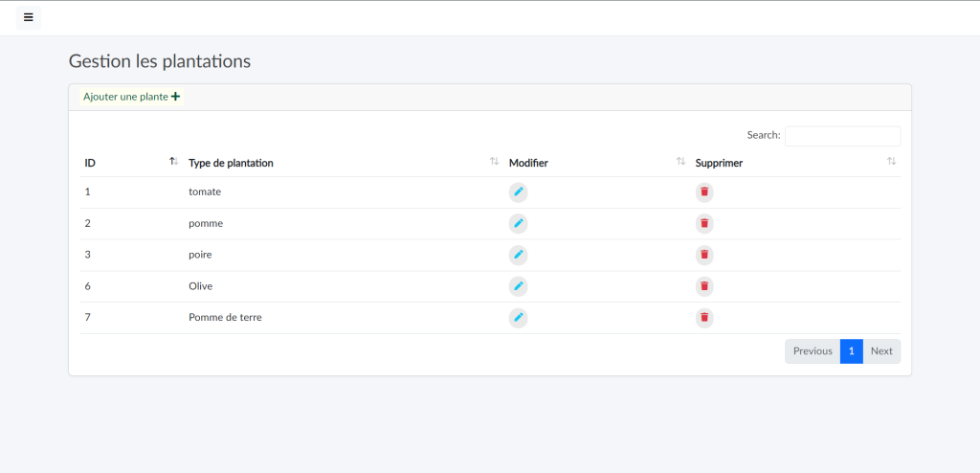Click the pencil icon for poire
The width and height of the screenshot is (980, 473).
(x=518, y=255)
